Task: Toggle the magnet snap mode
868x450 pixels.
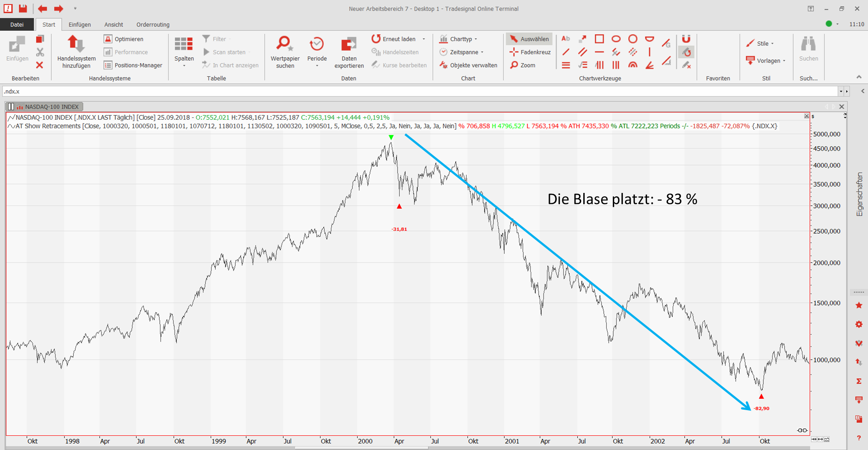Action: pos(686,39)
